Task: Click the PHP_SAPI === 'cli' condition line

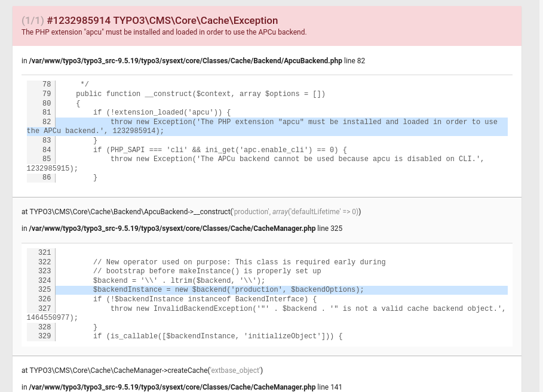Action: (219, 150)
